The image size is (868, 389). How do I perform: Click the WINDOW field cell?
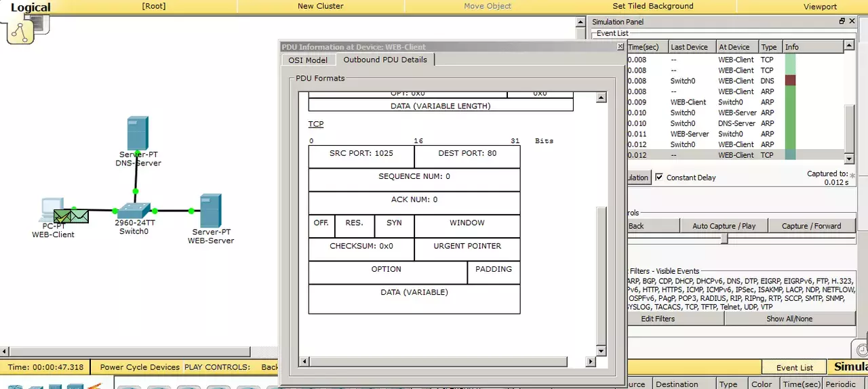click(x=467, y=226)
